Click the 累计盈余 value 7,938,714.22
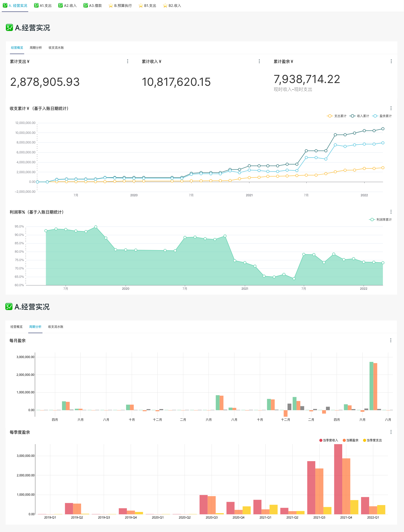This screenshot has height=532, width=404. pyautogui.click(x=307, y=79)
